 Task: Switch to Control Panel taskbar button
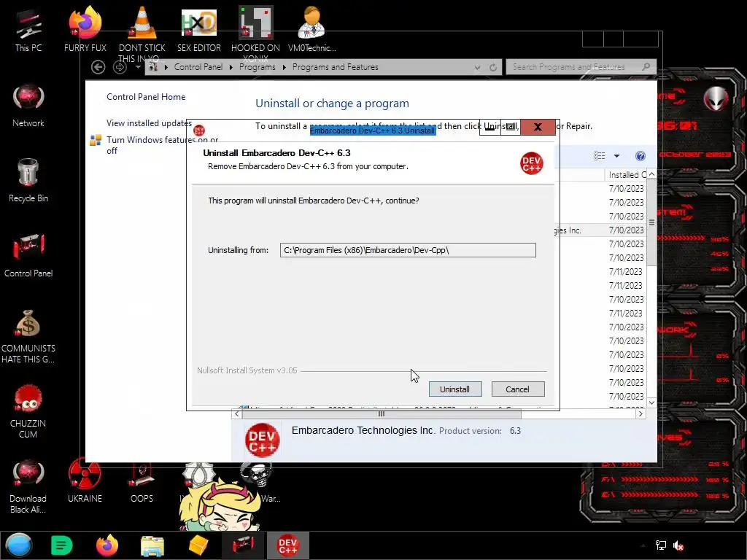[244, 545]
